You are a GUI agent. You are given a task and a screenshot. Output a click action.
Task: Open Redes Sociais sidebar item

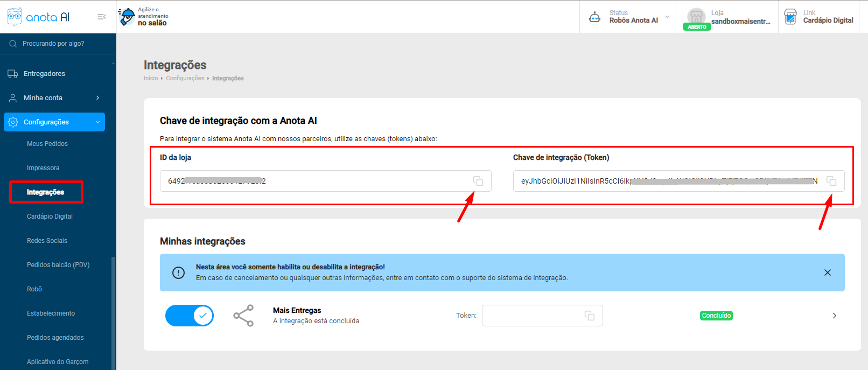click(x=47, y=241)
